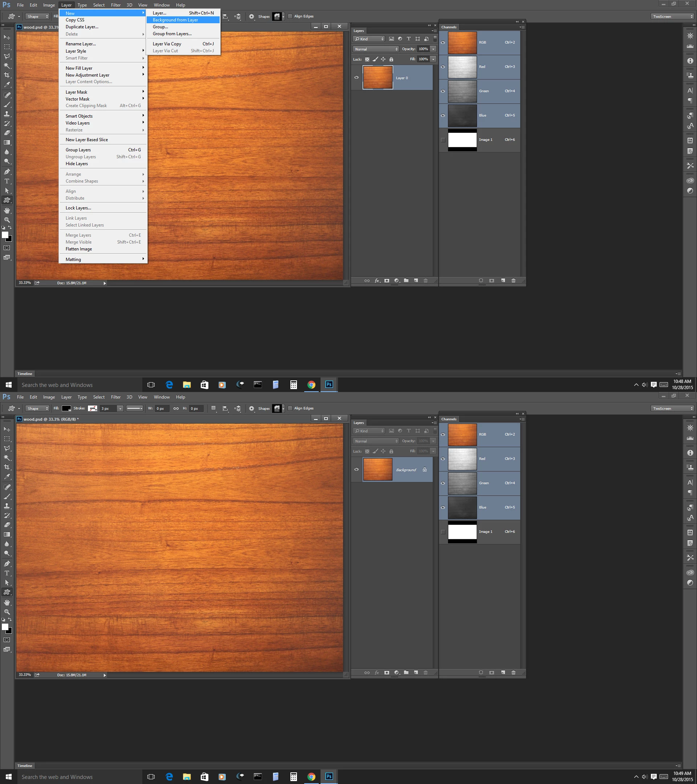697x784 pixels.
Task: Click trash icon in Layer 0's Layers panel
Action: click(425, 281)
